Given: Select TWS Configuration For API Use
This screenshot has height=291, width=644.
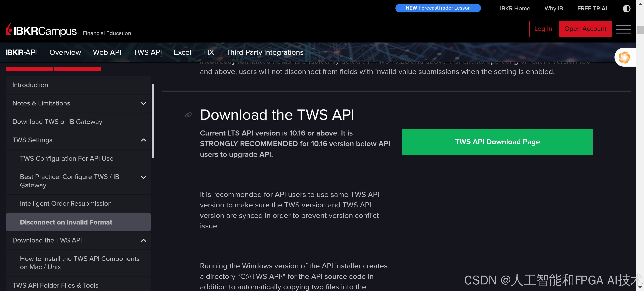Looking at the screenshot, I should tap(78, 159).
